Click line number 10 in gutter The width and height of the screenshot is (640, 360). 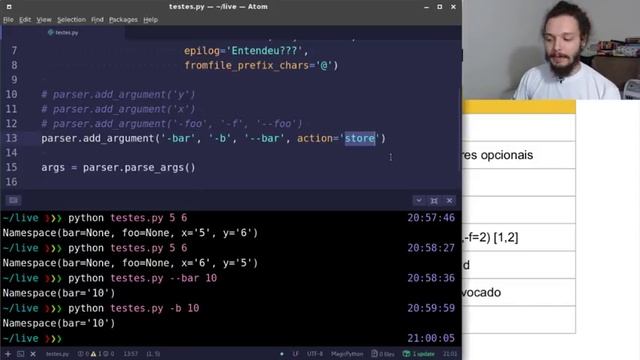(x=11, y=94)
